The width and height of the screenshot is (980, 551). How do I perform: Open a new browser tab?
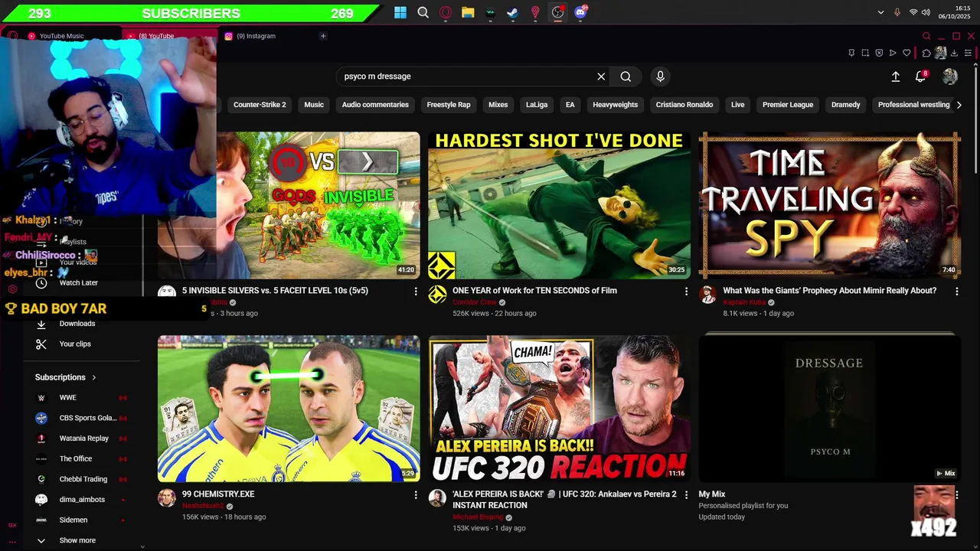[323, 36]
